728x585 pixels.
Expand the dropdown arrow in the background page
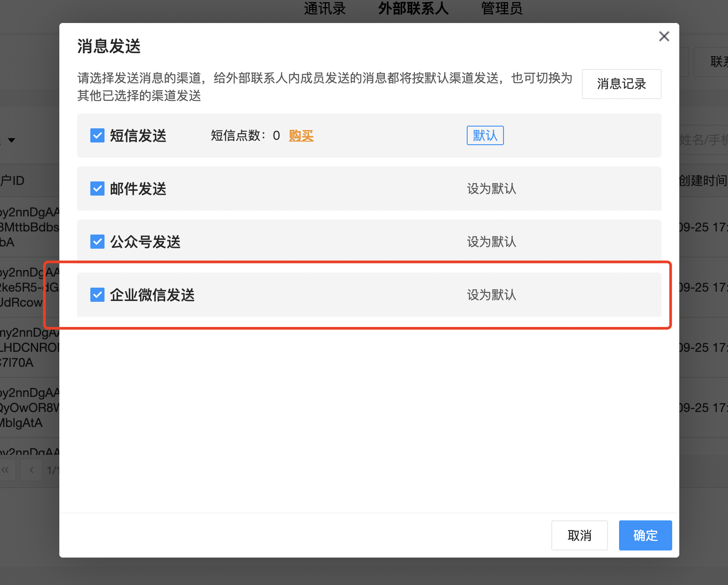pyautogui.click(x=12, y=140)
